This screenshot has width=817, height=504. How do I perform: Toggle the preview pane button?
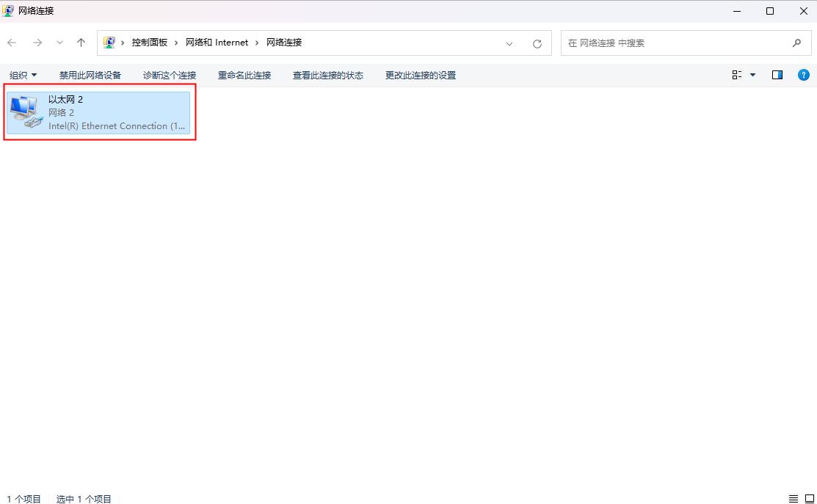coord(777,74)
